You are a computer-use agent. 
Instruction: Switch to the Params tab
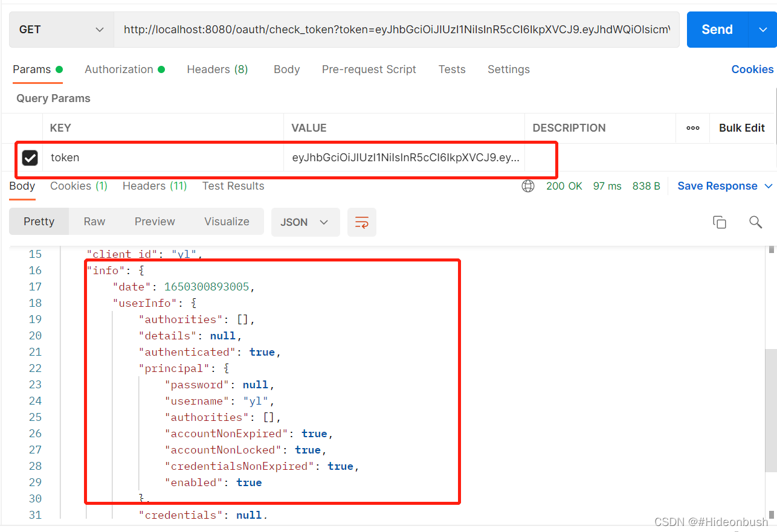pos(37,69)
